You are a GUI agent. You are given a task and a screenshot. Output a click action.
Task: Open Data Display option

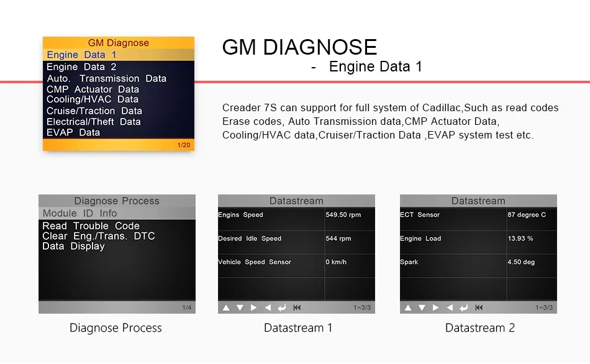click(73, 246)
